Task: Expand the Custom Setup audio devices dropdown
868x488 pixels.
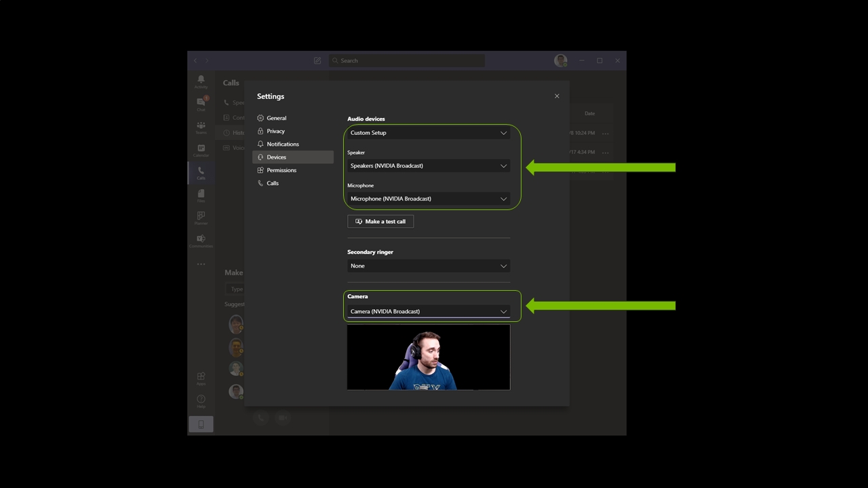Action: coord(429,133)
